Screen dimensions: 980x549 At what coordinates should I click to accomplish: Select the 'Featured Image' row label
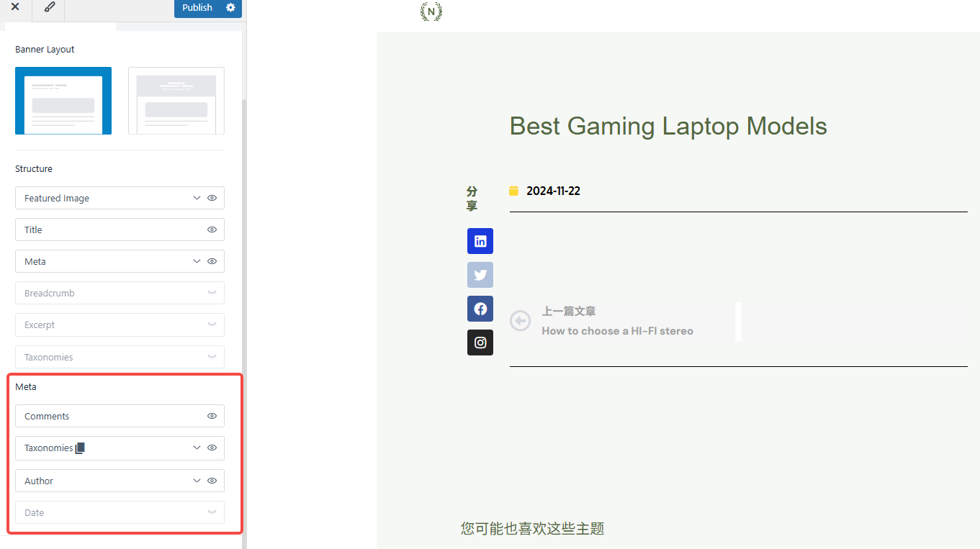pyautogui.click(x=57, y=199)
